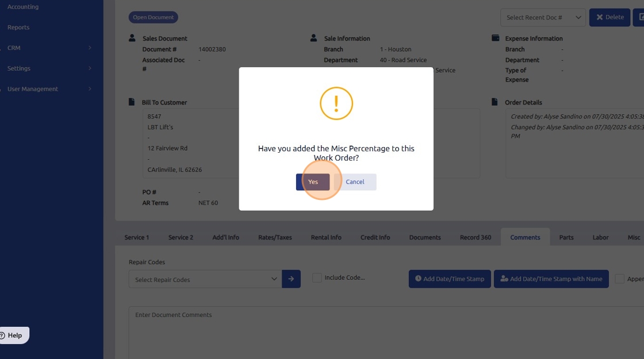Open the Select Repair Codes dropdown

[205, 279]
